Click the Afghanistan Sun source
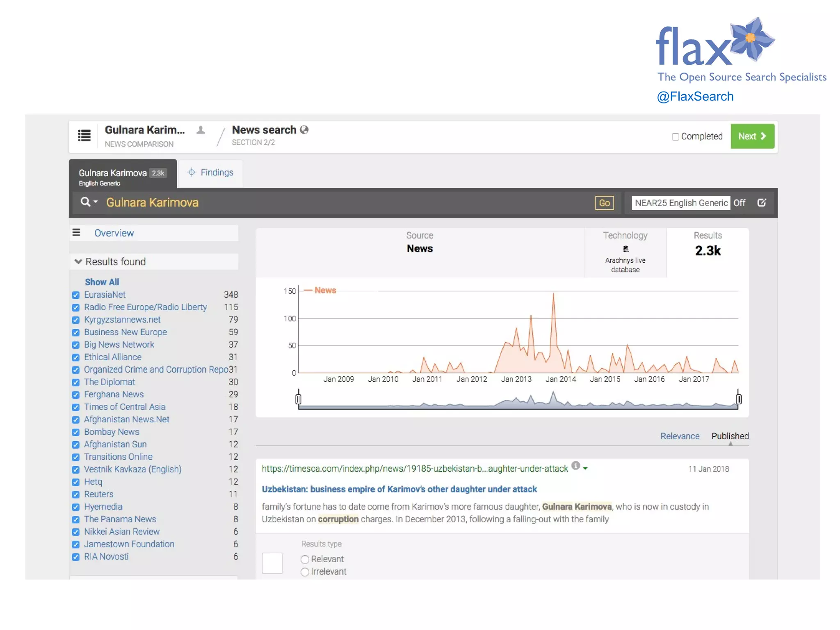This screenshot has height=630, width=840. tap(115, 444)
